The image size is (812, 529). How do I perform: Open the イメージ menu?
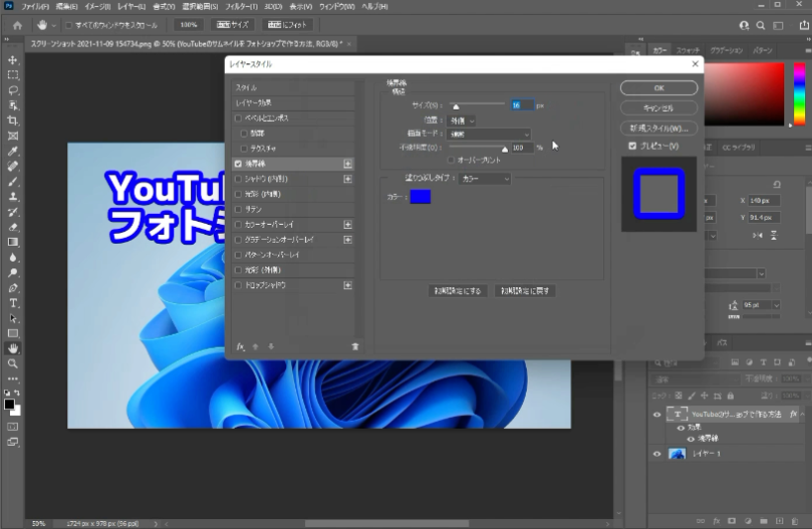(97, 7)
